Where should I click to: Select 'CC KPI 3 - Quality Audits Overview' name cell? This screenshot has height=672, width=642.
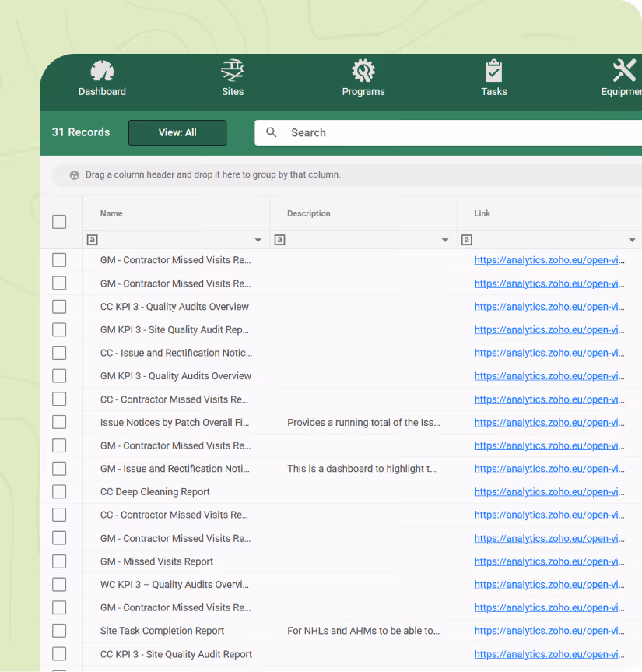point(174,307)
